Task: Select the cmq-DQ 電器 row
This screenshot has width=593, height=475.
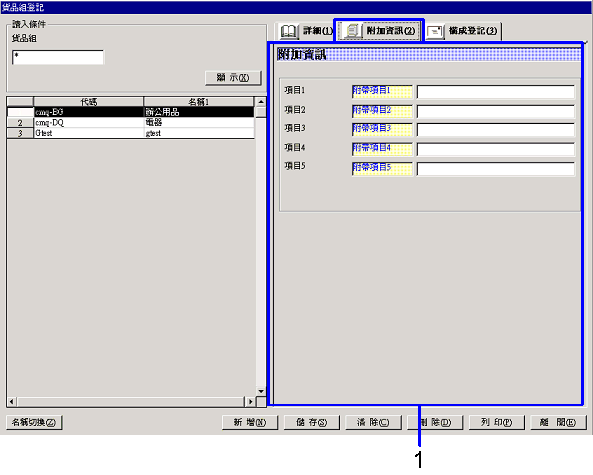Action: click(x=130, y=123)
